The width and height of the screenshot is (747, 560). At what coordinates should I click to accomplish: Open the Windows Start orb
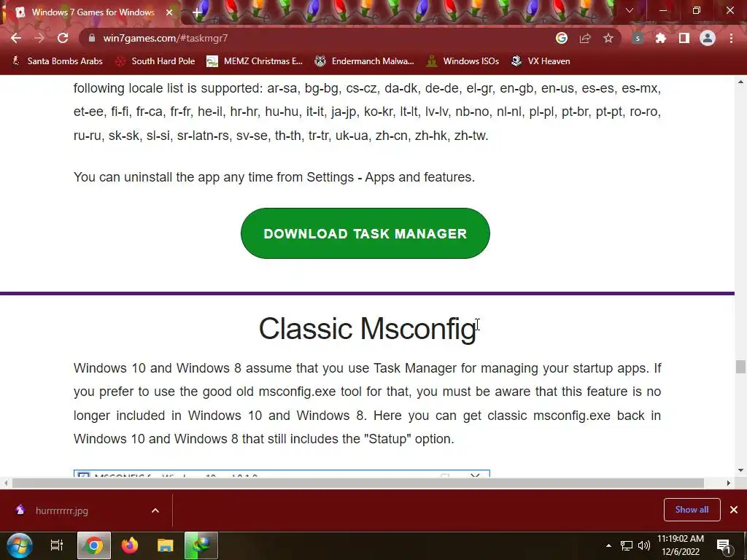20,545
